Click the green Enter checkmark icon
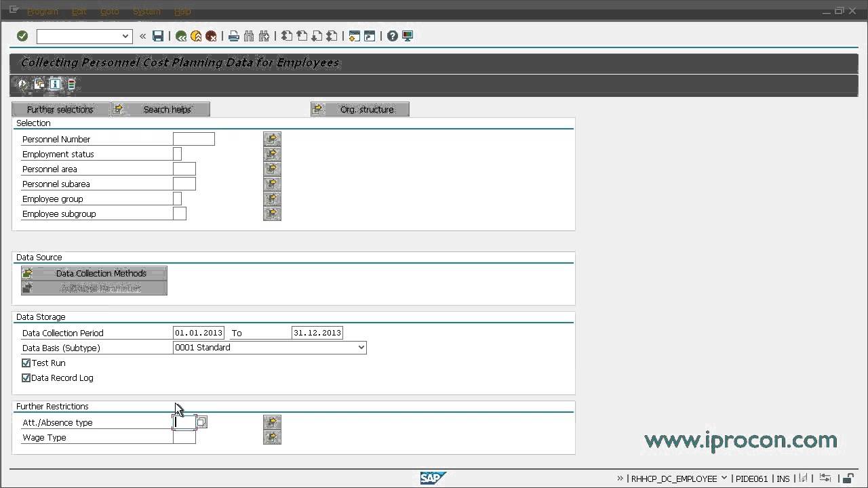This screenshot has height=488, width=868. [22, 36]
